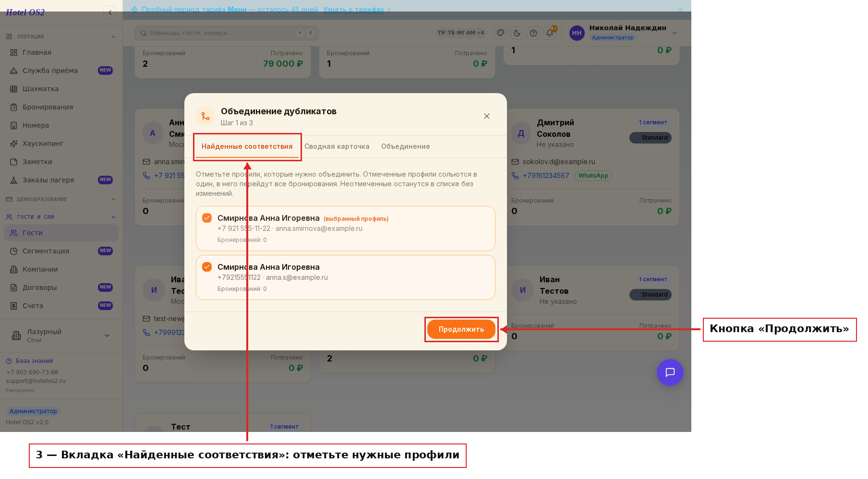The image size is (868, 479).
Task: Click the 79 000 ₽ spent amount
Action: (283, 64)
